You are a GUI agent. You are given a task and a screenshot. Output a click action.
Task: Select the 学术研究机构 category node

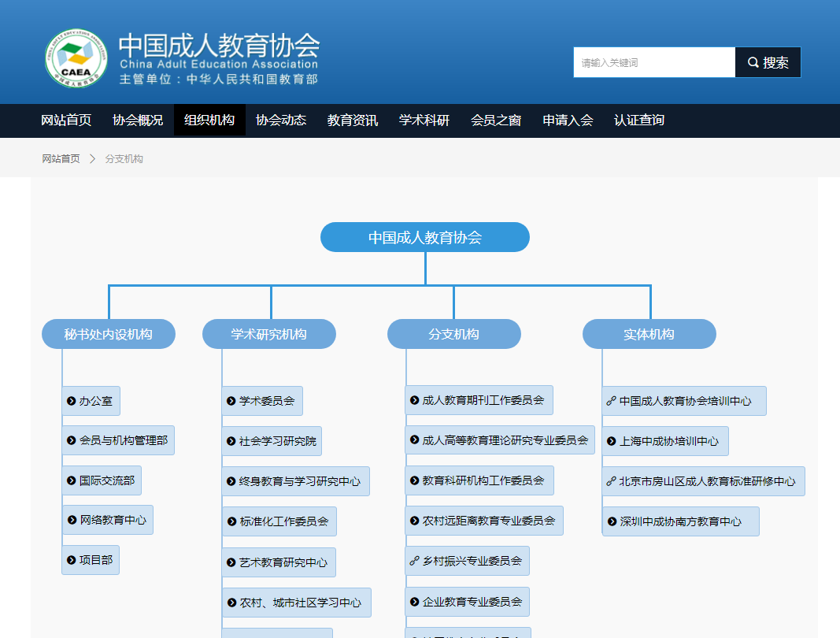point(269,334)
